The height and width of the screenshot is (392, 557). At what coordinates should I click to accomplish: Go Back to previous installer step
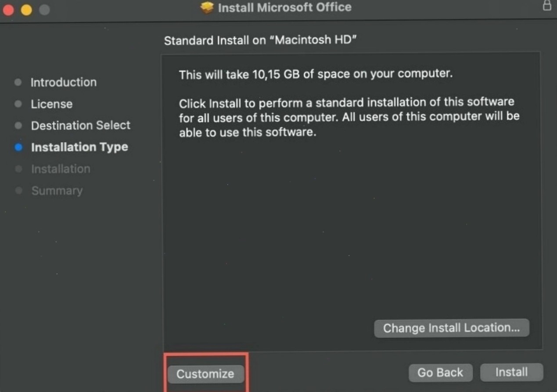[x=440, y=373]
